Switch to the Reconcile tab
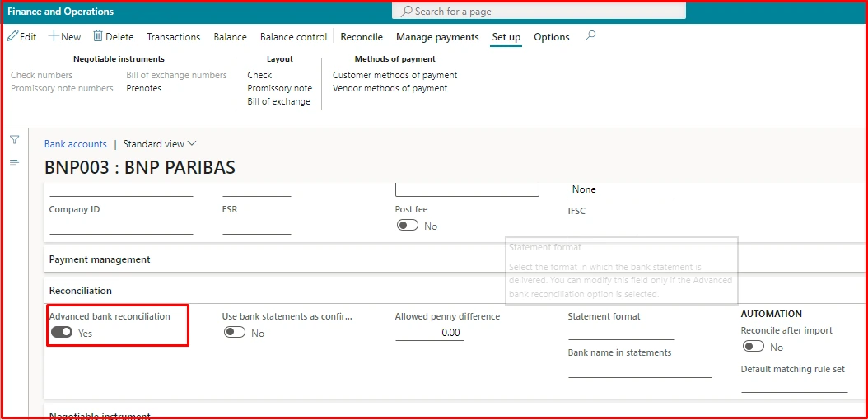868x420 pixels. [x=362, y=36]
